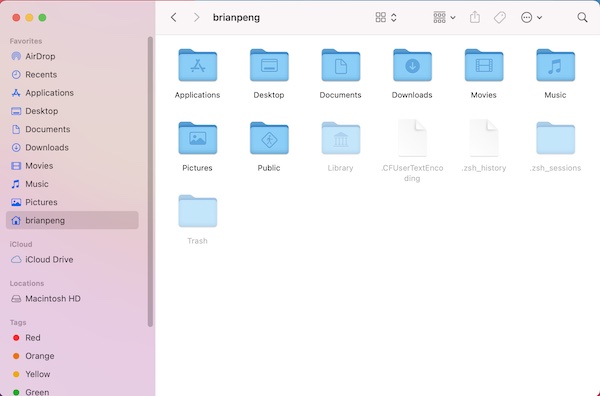Open the Downloads folder icon in grid

(412, 65)
